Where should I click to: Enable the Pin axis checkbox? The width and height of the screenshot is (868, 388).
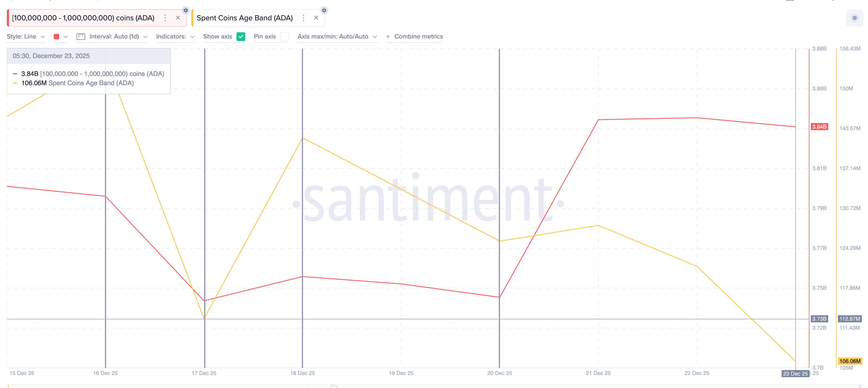coord(284,36)
